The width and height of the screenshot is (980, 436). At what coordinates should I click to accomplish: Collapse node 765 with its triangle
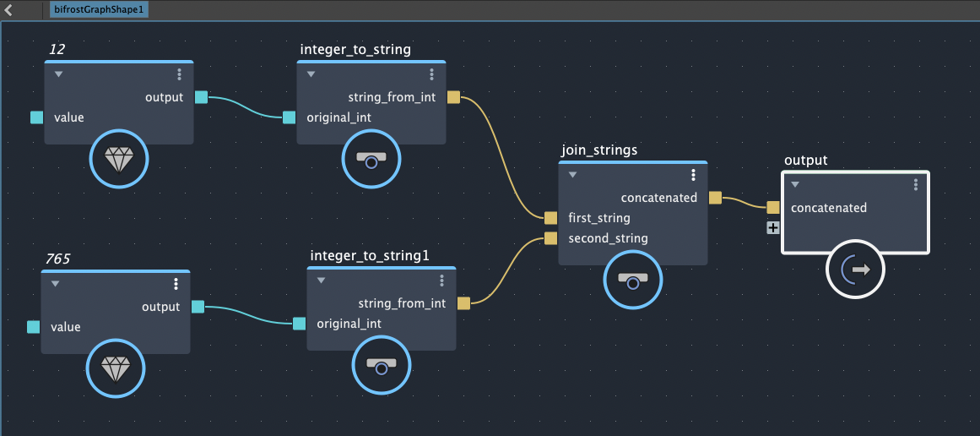click(55, 284)
